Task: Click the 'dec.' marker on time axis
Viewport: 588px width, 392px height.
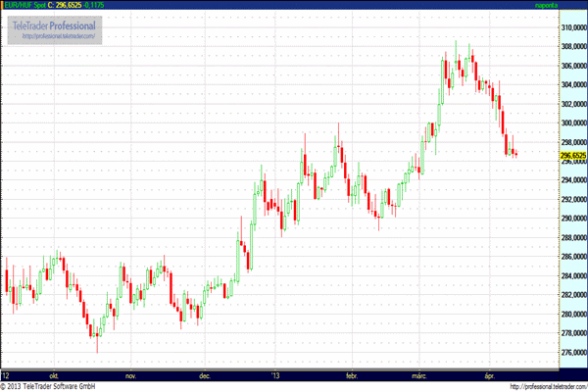Action: pyautogui.click(x=206, y=374)
